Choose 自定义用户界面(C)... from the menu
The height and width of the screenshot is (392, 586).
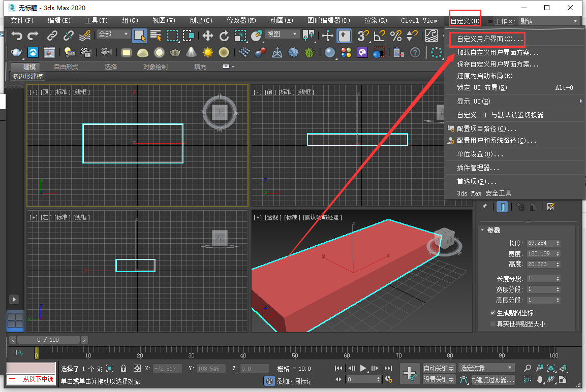(x=489, y=39)
